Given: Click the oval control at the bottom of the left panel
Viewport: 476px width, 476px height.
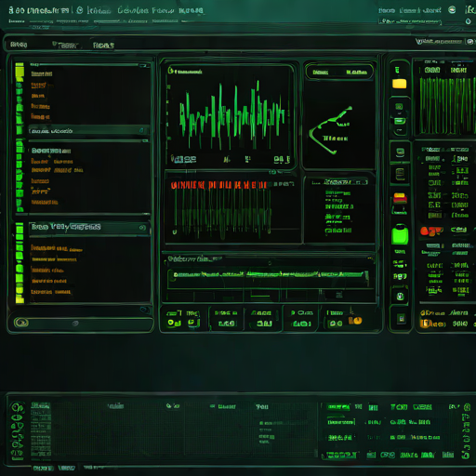Looking at the screenshot, I should [x=21, y=323].
